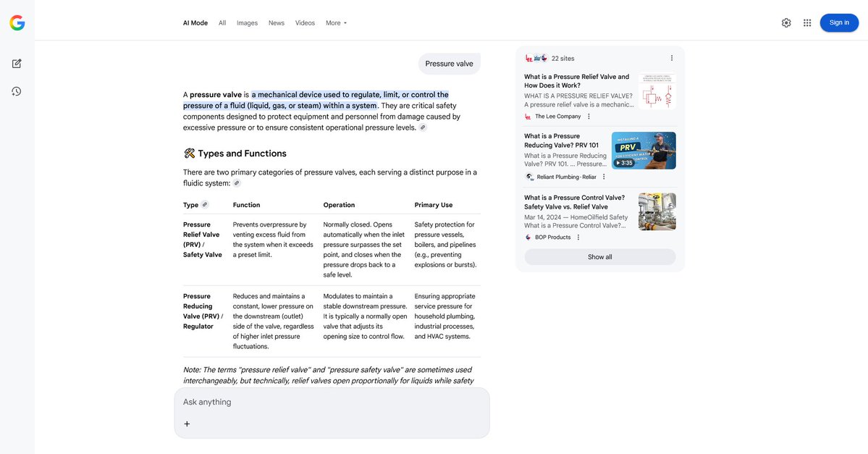
Task: Open 'What is a Pressure Reducing Valve? PRV 101'
Action: [x=561, y=140]
